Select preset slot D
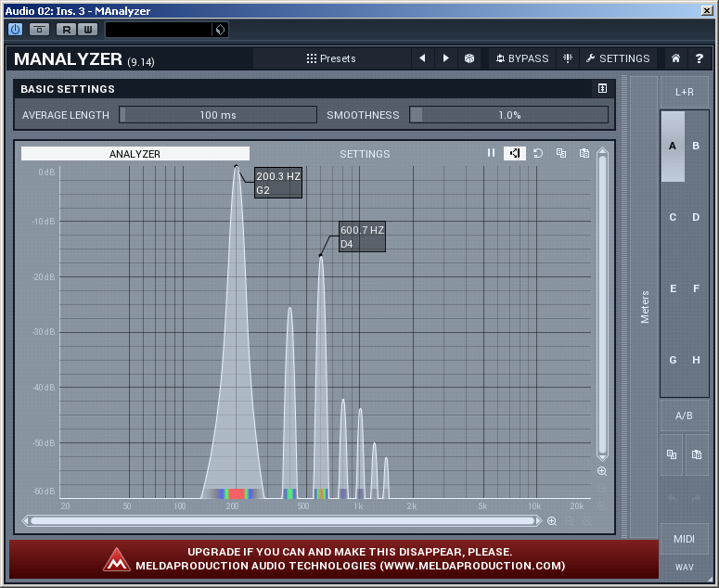The image size is (719, 588). (696, 217)
